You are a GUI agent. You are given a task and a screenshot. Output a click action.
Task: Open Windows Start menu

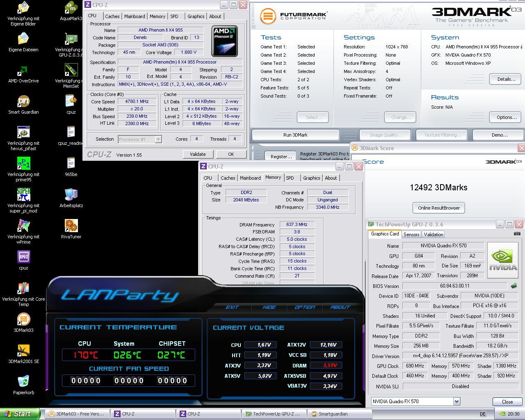pyautogui.click(x=20, y=414)
